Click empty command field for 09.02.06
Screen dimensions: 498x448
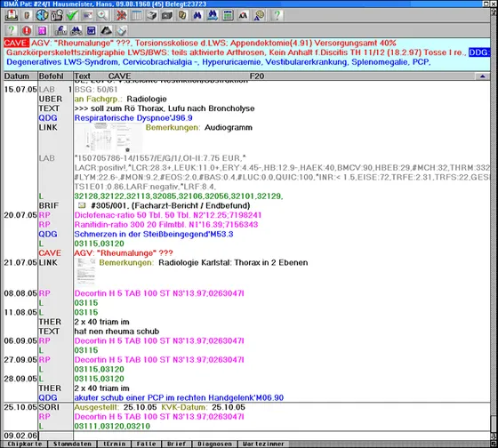click(55, 436)
